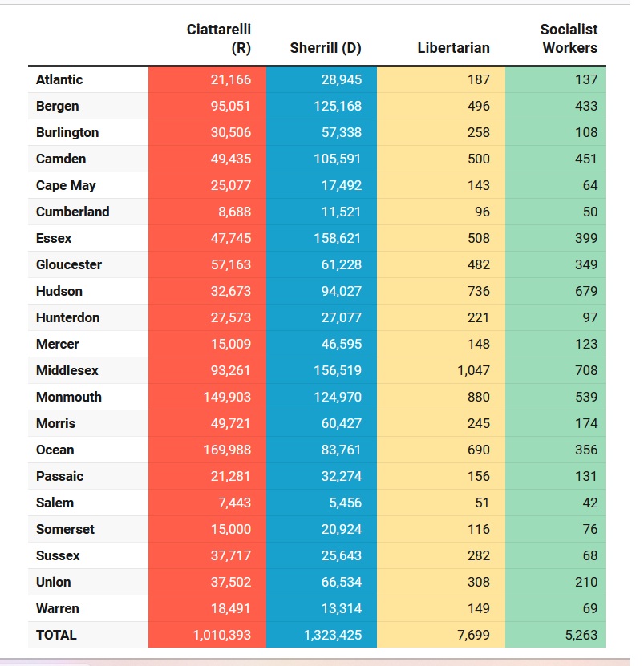The height and width of the screenshot is (666, 644).
Task: Click the total Sherrill votes 1,323,425
Action: (x=333, y=635)
